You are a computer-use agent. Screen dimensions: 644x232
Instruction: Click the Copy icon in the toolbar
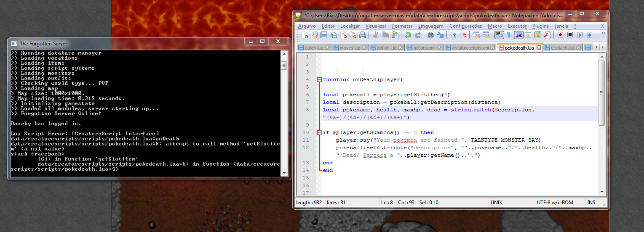point(385,35)
